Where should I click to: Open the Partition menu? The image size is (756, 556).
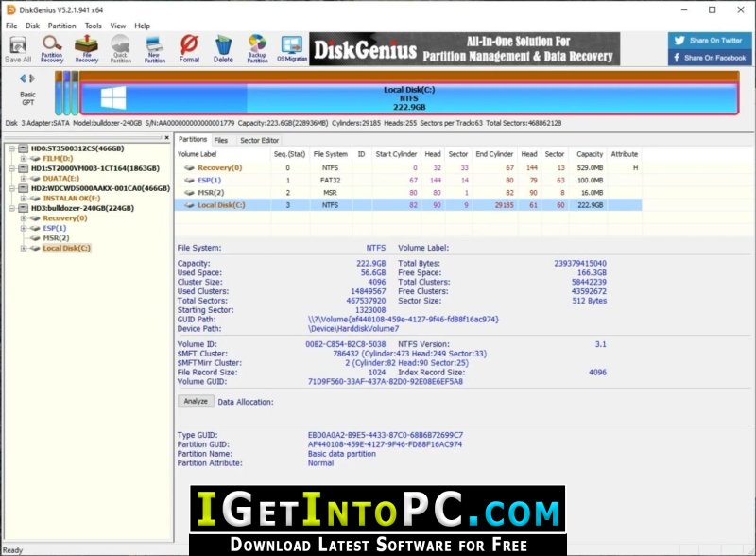coord(61,26)
